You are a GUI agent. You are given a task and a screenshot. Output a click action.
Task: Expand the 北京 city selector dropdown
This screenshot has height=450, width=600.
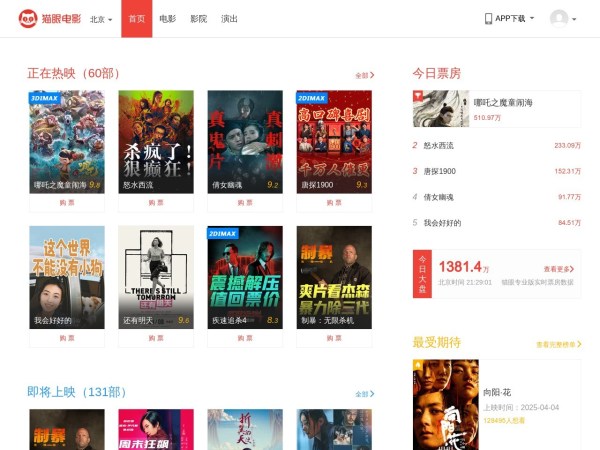102,19
